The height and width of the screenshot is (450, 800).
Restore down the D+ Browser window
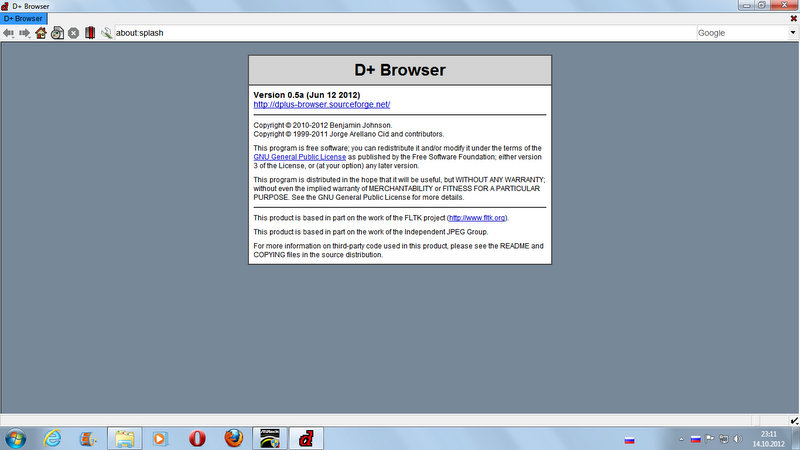762,5
